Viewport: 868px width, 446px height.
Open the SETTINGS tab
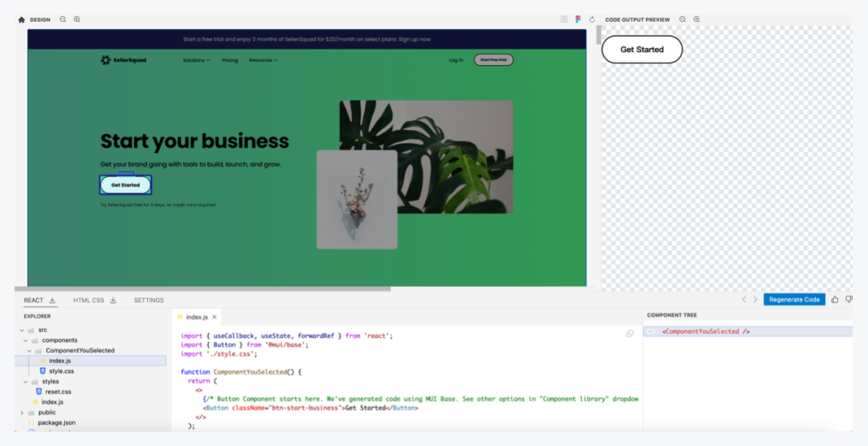(149, 300)
